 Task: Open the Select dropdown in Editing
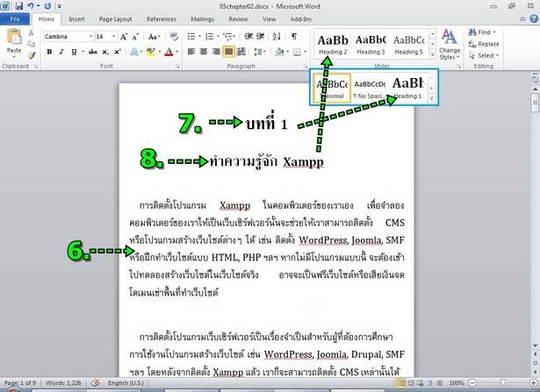coord(484,55)
